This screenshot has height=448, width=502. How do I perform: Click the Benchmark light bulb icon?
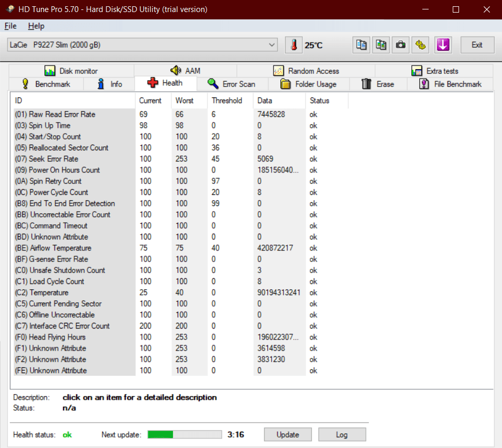(25, 84)
